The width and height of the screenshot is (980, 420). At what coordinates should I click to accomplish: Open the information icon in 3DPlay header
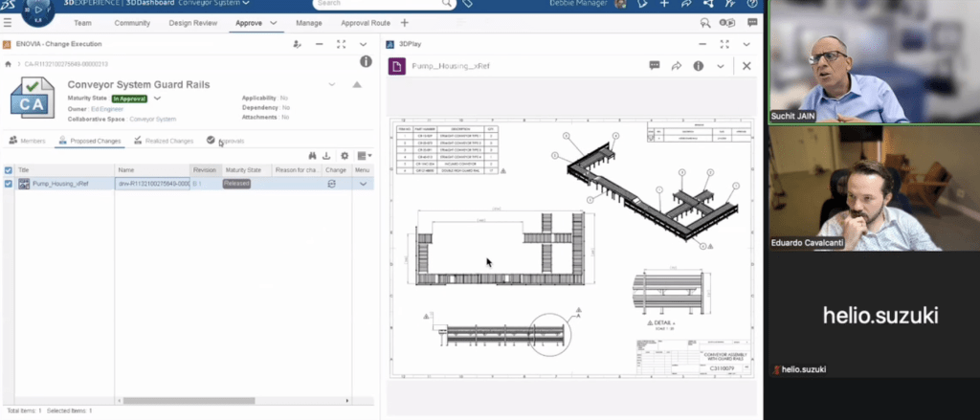click(698, 66)
